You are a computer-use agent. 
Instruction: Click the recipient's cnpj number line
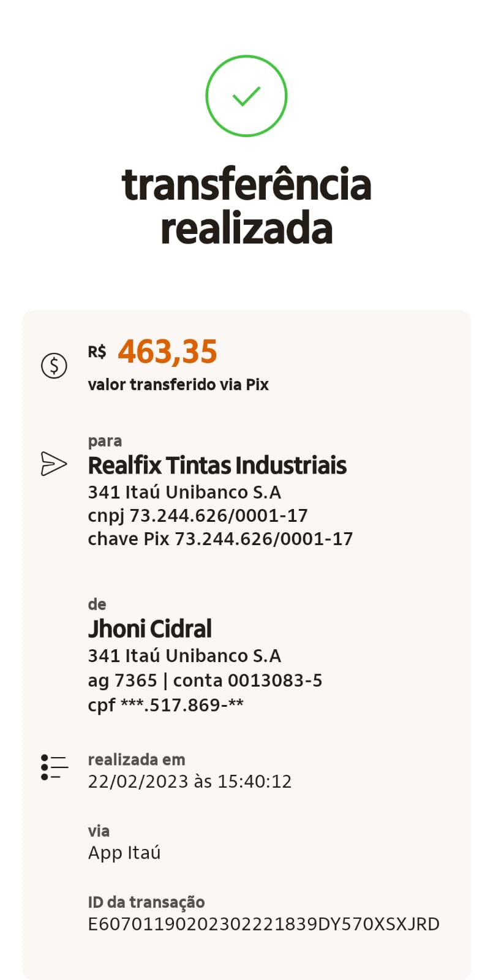tap(197, 516)
